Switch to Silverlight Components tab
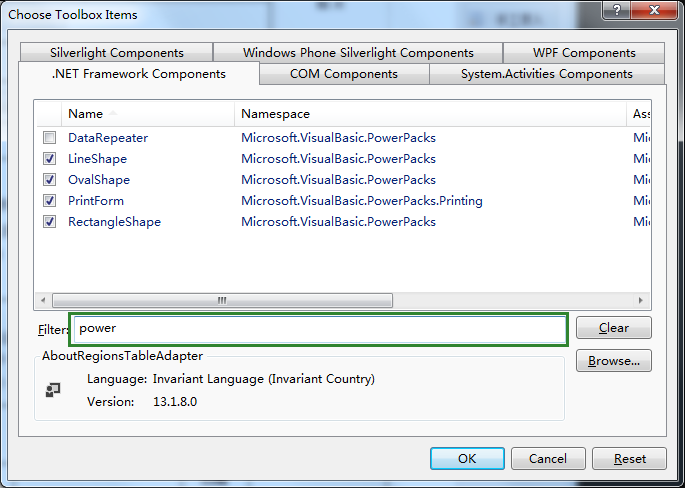This screenshot has height=488, width=685. [x=117, y=52]
